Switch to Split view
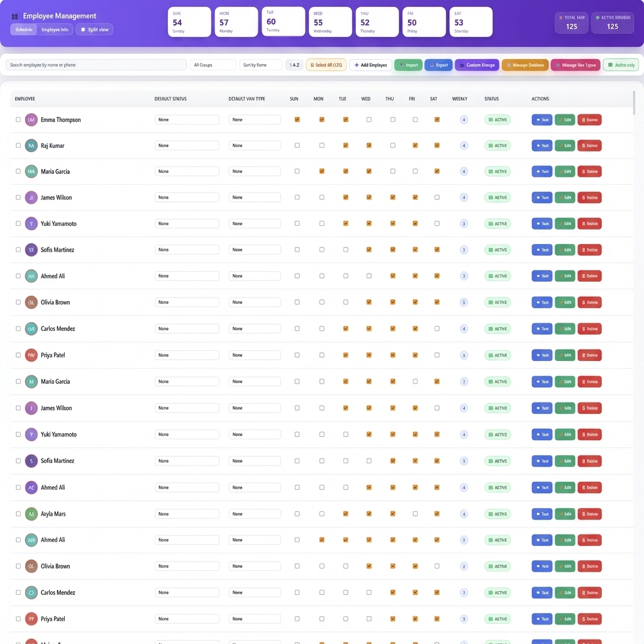Viewport: 644px width, 644px height. coord(94,29)
